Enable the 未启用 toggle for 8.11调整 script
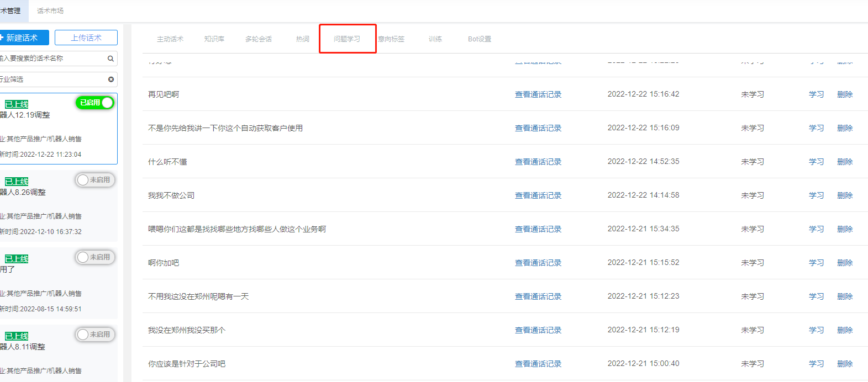The width and height of the screenshot is (868, 382). pos(95,335)
